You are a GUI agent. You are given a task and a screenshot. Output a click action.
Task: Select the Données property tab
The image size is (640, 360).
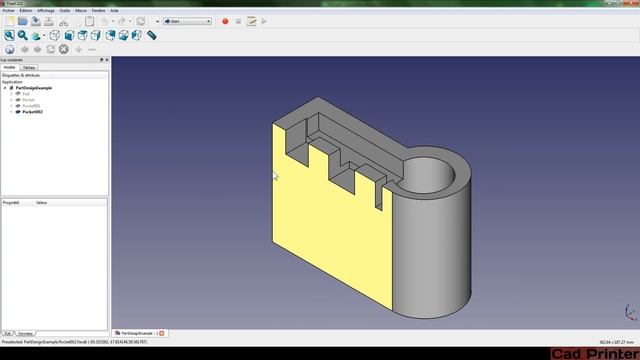[x=25, y=333]
